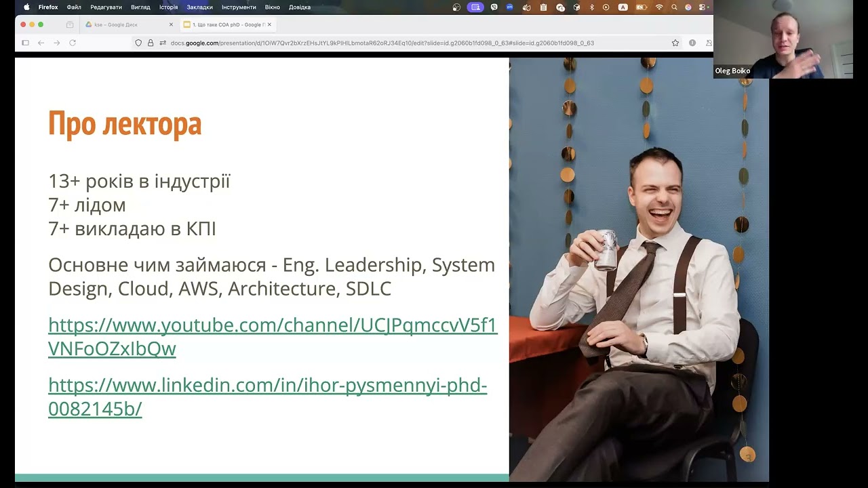
Task: Click the text 7+ лідом
Action: coord(87,205)
